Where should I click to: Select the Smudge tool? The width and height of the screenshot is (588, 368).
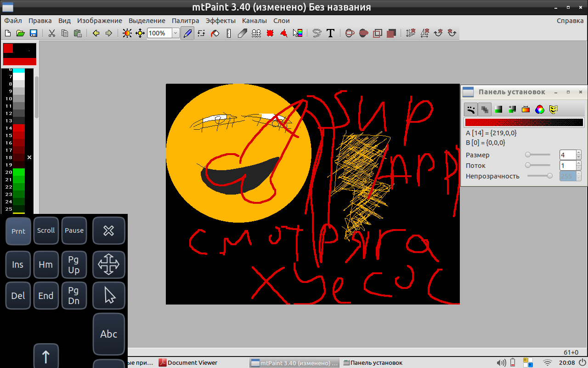[243, 33]
